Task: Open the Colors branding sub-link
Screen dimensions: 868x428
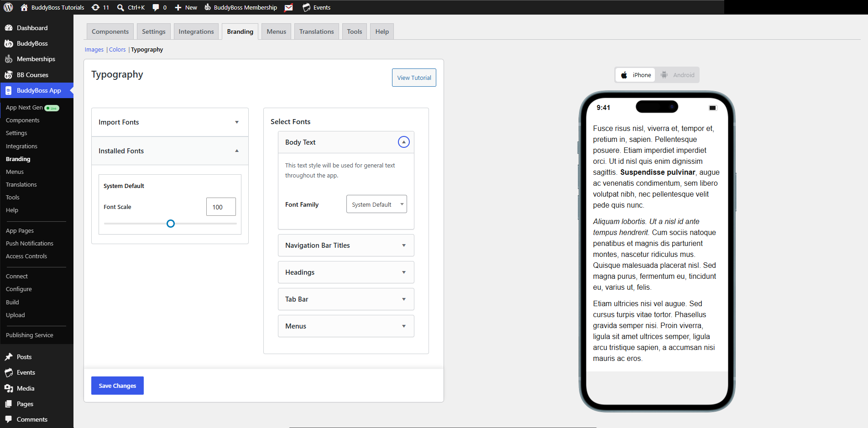Action: [x=117, y=50]
